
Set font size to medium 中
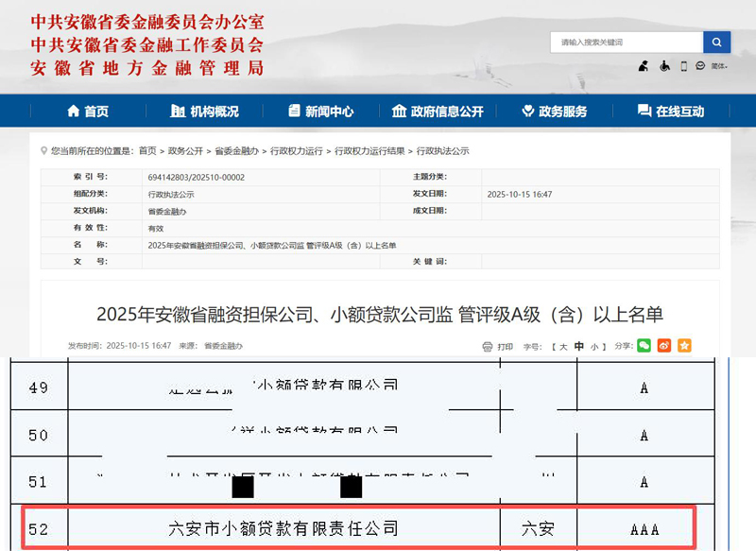tap(579, 347)
